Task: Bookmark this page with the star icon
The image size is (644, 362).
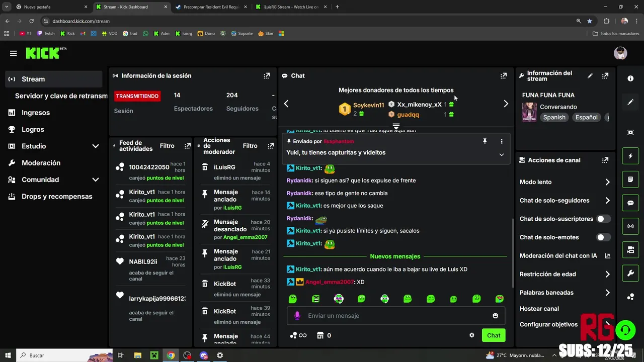Action: click(x=590, y=21)
